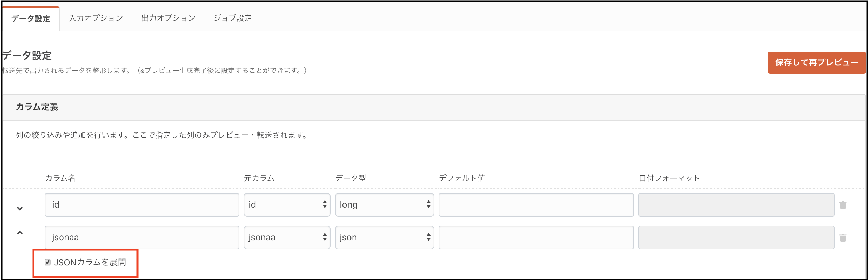Click the 元カラム column header
Image resolution: width=868 pixels, height=280 pixels.
(259, 178)
